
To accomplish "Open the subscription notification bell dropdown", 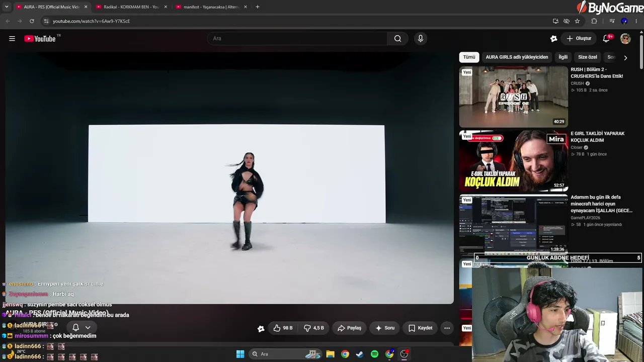I will point(81,328).
